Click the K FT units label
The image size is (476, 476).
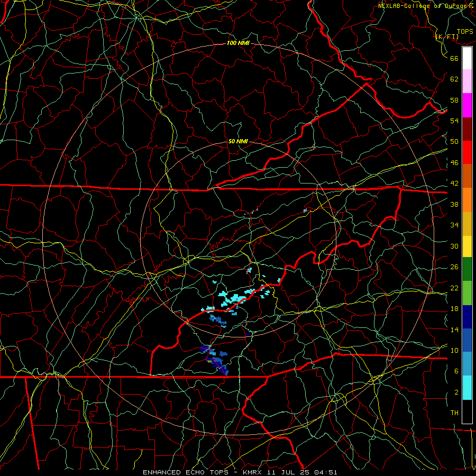tap(447, 36)
